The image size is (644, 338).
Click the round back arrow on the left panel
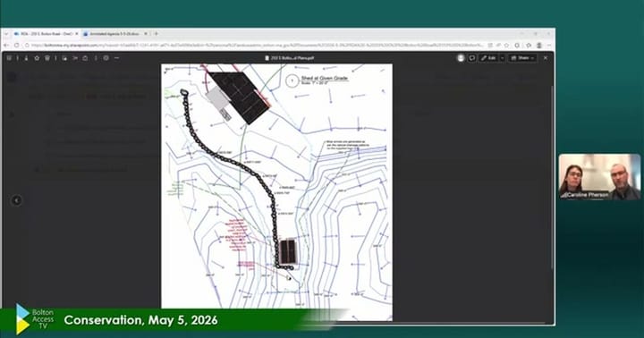[x=17, y=200]
